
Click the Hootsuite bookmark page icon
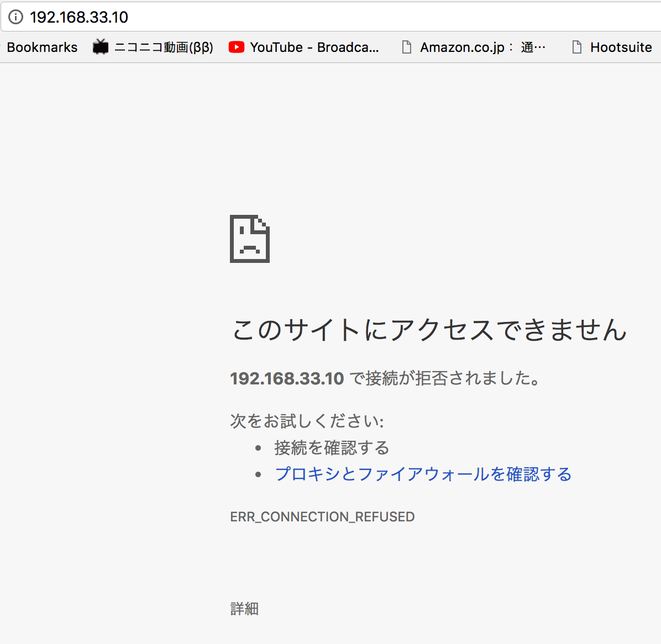coord(577,47)
